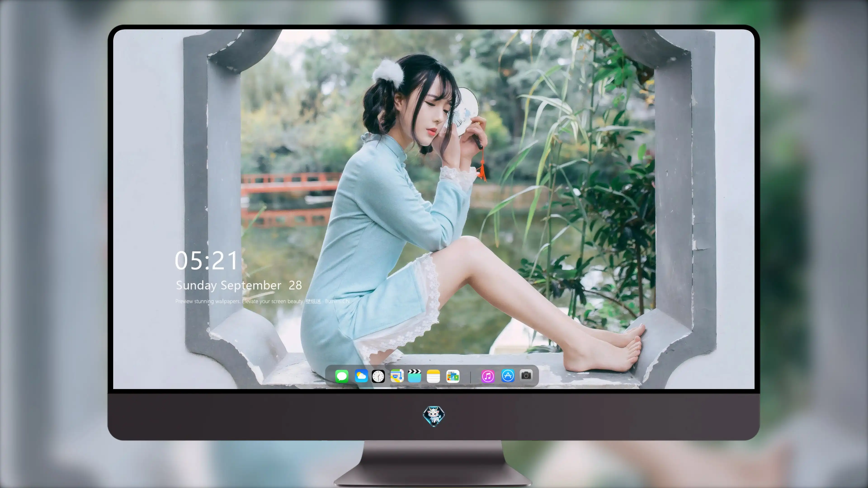Click the "Preview stunning wallpapers" tagline

coord(262,301)
